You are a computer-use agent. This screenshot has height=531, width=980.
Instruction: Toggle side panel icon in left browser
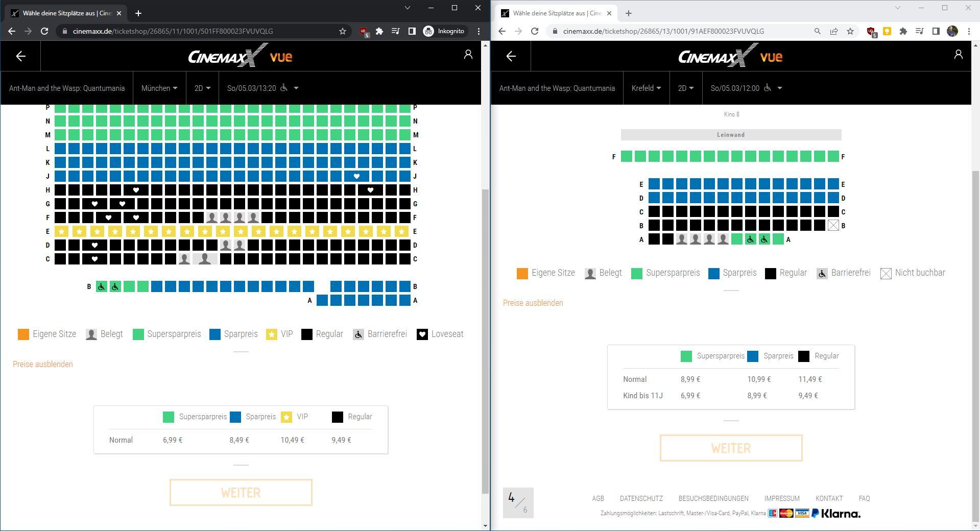click(x=412, y=31)
